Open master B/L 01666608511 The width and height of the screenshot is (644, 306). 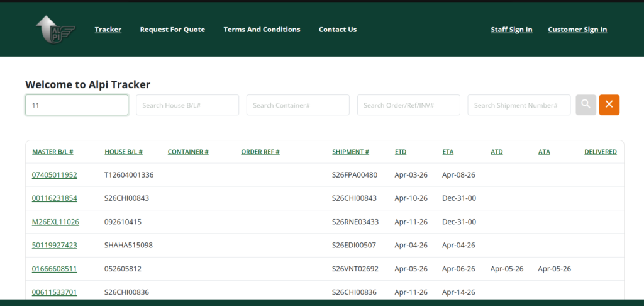coord(55,269)
